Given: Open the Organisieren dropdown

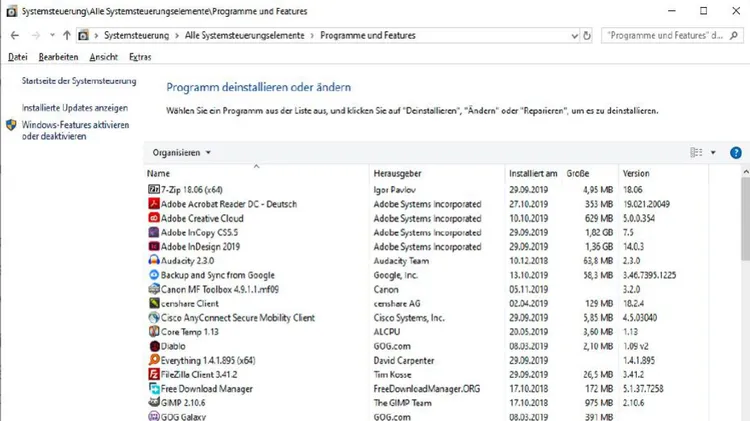Looking at the screenshot, I should coord(181,153).
